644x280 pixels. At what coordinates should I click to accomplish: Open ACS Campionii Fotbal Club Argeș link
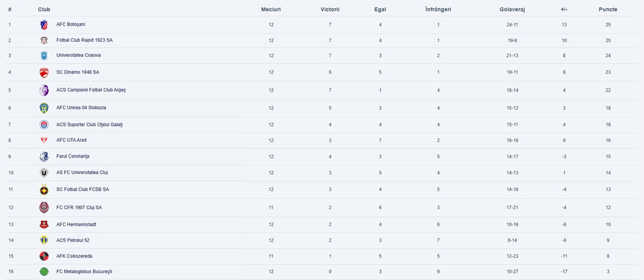[x=91, y=90]
